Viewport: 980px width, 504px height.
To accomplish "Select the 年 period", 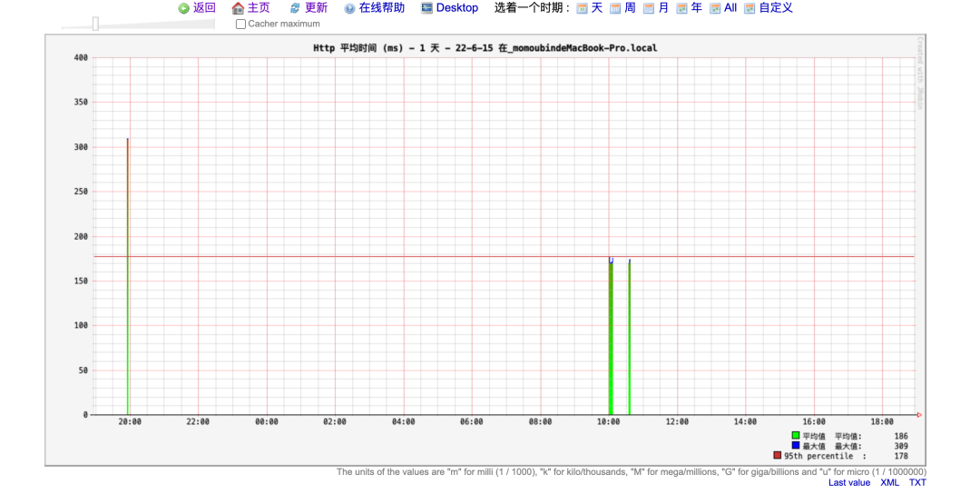I will 697,7.
